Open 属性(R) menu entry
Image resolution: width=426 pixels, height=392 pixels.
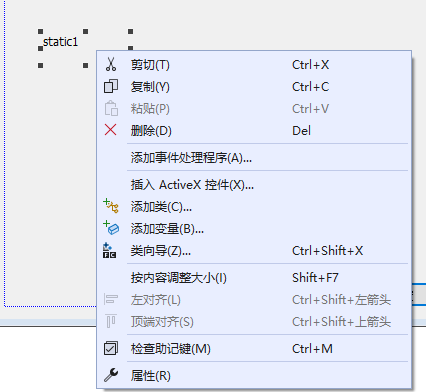pos(254,376)
